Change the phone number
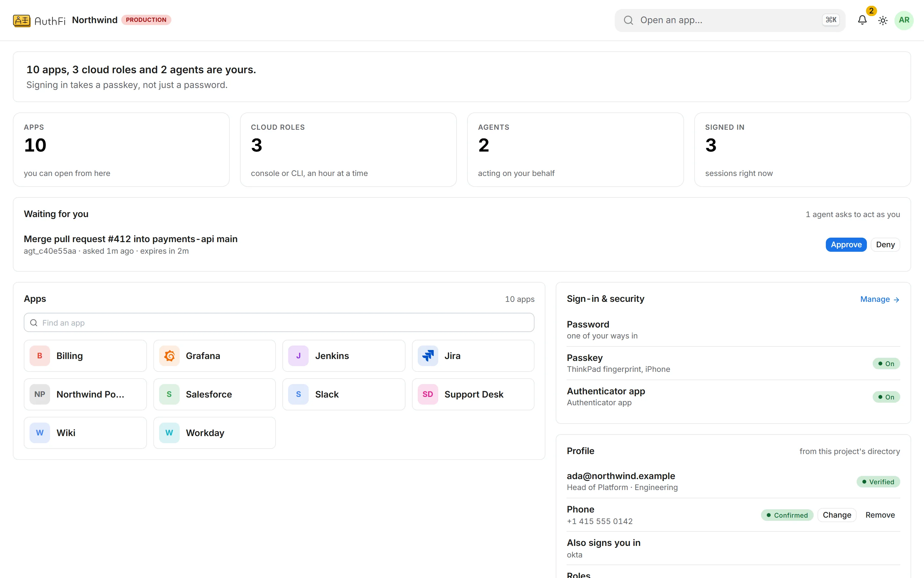 (837, 515)
